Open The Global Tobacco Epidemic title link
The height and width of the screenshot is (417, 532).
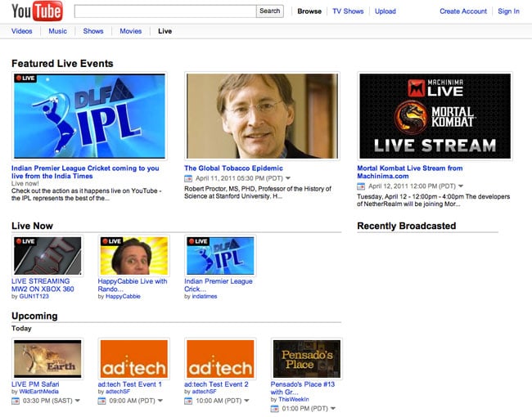tap(233, 168)
